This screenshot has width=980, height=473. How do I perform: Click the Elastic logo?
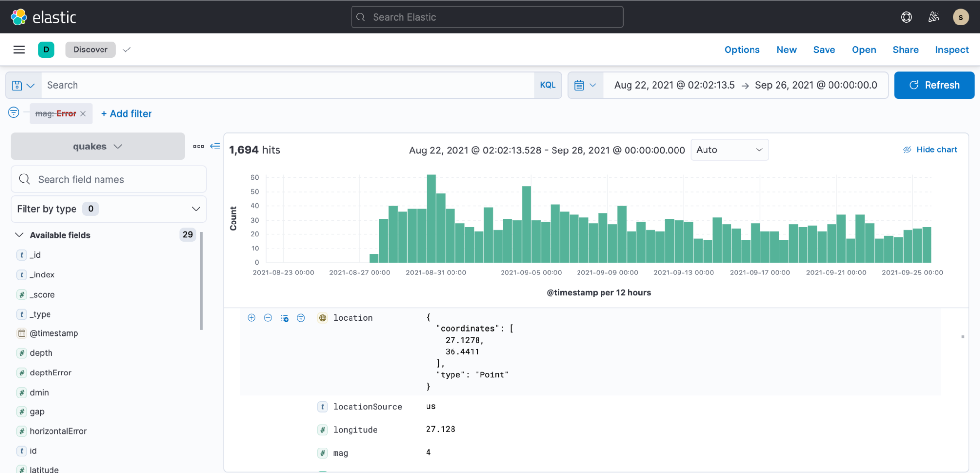click(44, 17)
